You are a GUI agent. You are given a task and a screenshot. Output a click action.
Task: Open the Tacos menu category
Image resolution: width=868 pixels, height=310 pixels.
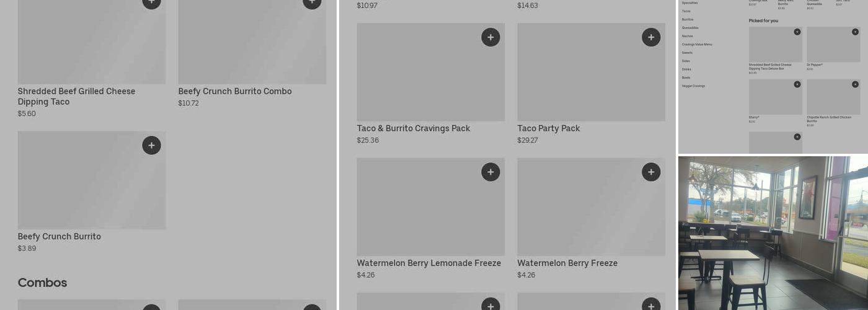coord(686,11)
